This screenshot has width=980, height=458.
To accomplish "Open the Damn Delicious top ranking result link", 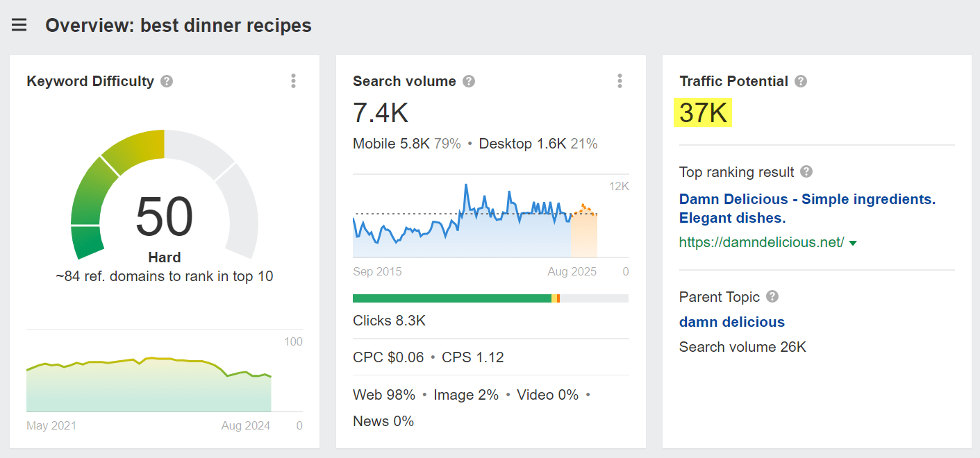I will click(x=806, y=199).
